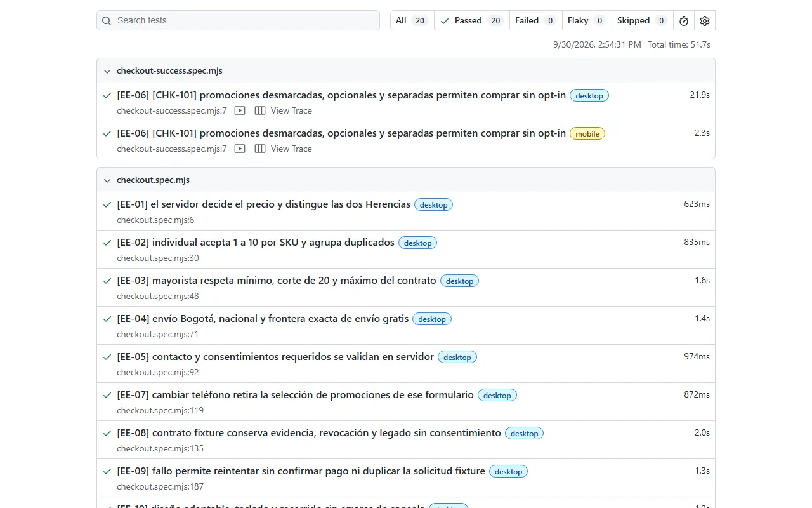The height and width of the screenshot is (508, 812).
Task: Click the desktop tag on the EE-05 row
Action: point(457,358)
